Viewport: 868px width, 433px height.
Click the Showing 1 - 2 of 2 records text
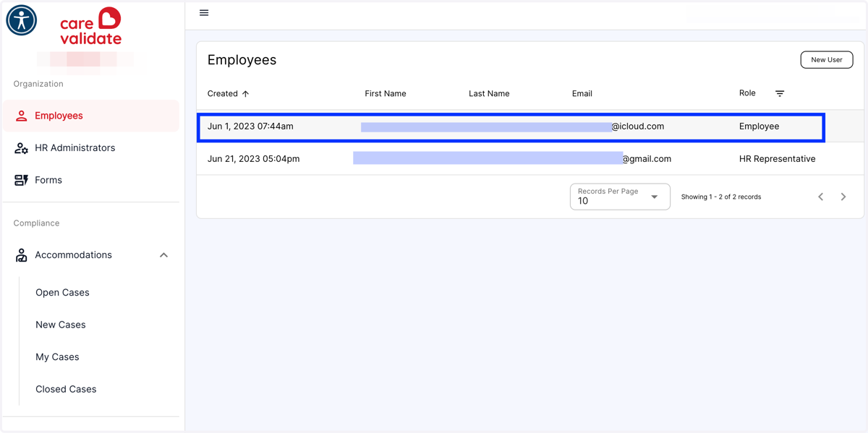(721, 197)
